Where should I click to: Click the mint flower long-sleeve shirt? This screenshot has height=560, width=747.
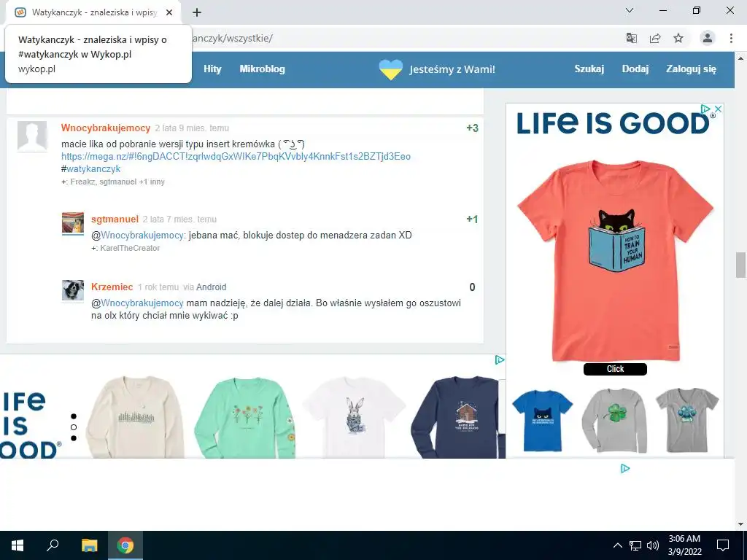245,417
